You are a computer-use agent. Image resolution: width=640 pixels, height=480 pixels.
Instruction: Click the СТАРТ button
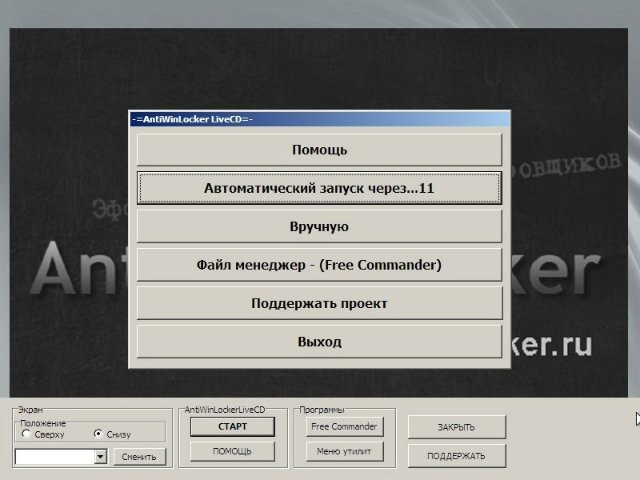(x=232, y=427)
